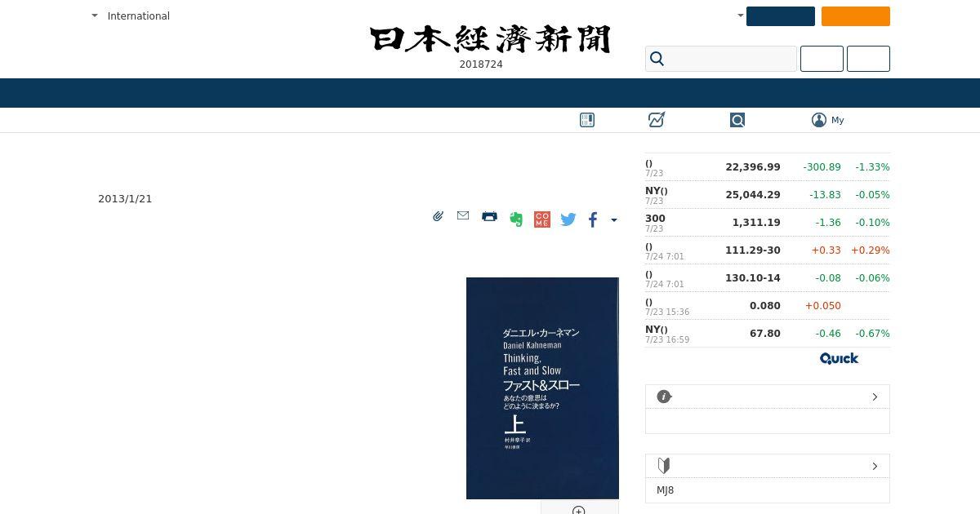Click the exchange rate 111.29-30
Screen dimensions: 980x514
coord(753,250)
